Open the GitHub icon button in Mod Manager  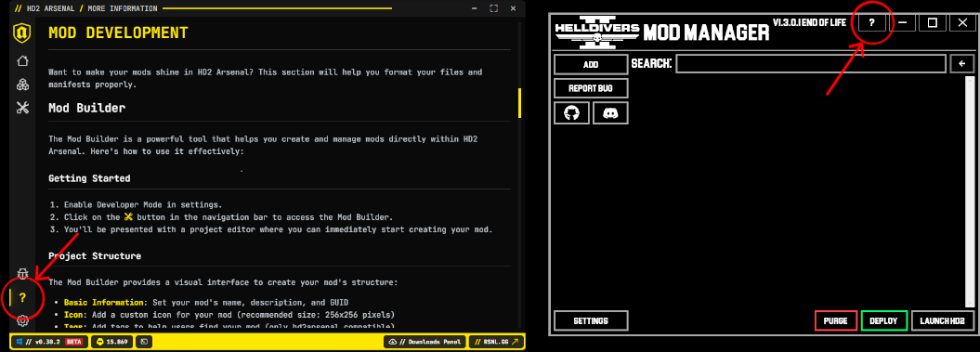pyautogui.click(x=571, y=113)
